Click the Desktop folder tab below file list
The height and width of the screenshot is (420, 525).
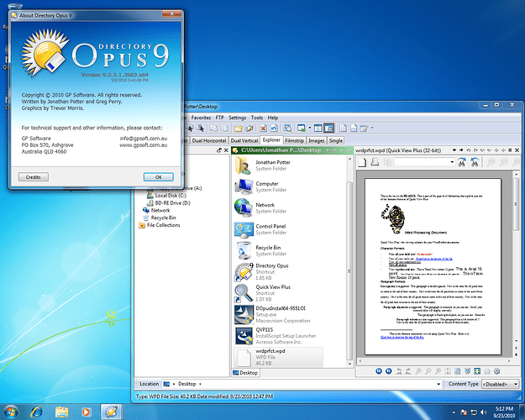click(x=245, y=373)
